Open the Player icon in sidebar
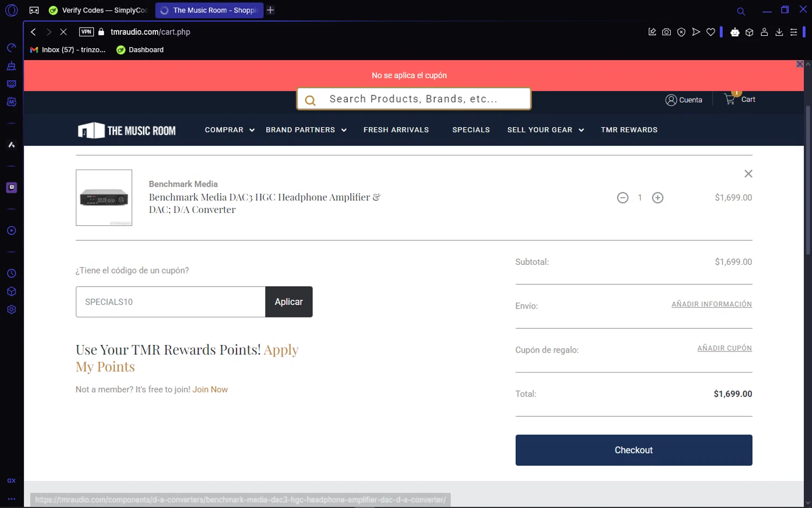The image size is (812, 508). pos(11,231)
